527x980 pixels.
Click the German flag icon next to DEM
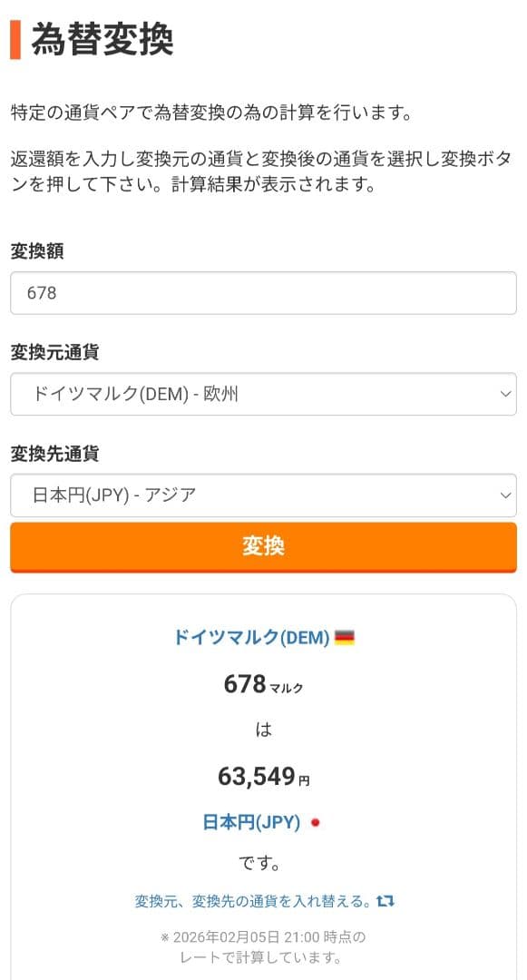(344, 639)
